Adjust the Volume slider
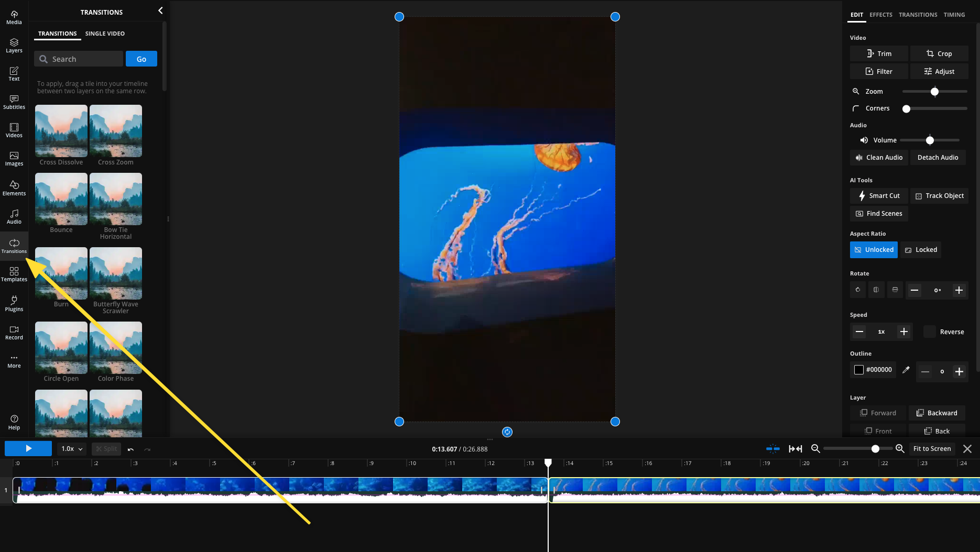The height and width of the screenshot is (552, 980). click(929, 140)
